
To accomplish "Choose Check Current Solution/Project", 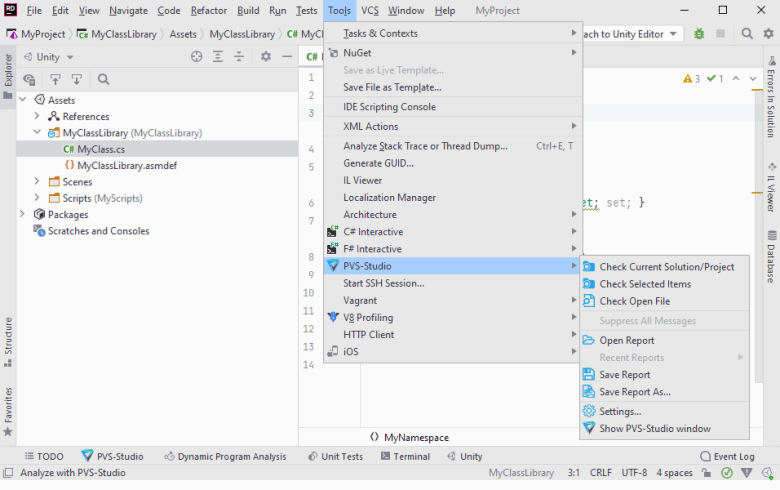I will pos(666,267).
